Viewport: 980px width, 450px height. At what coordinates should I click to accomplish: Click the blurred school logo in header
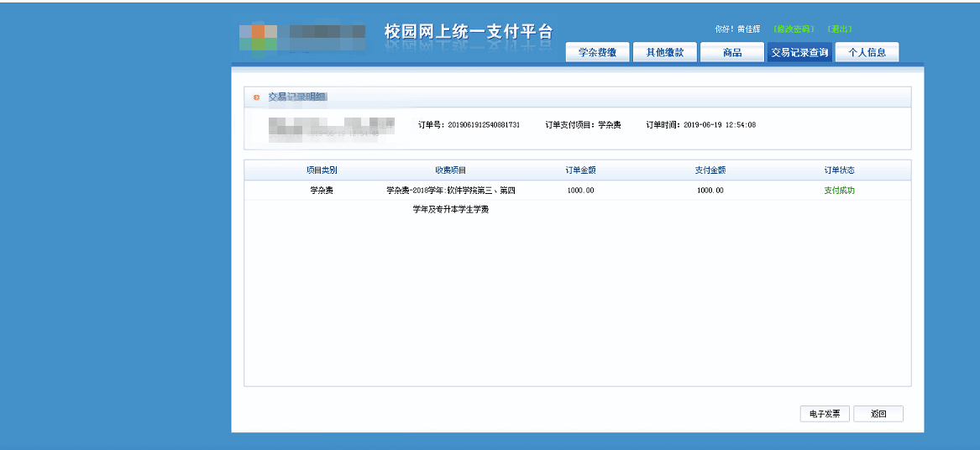point(302,36)
